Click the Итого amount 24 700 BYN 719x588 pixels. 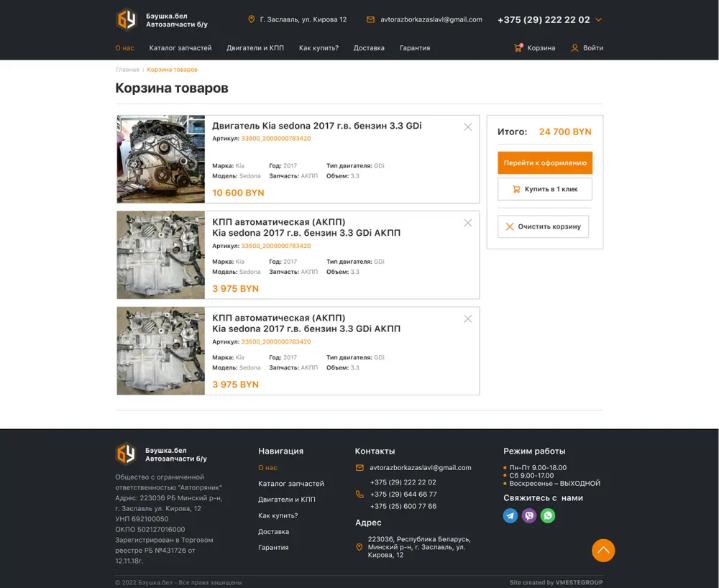pyautogui.click(x=565, y=132)
